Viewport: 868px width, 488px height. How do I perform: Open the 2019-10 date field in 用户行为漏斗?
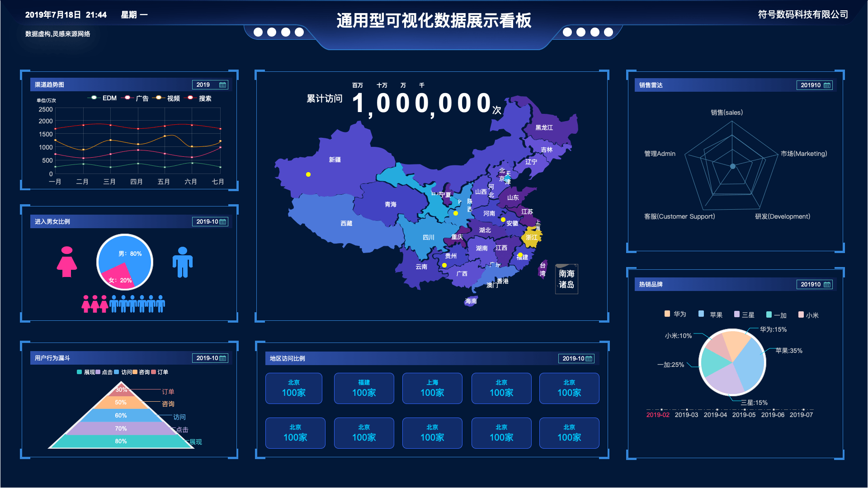(x=210, y=358)
